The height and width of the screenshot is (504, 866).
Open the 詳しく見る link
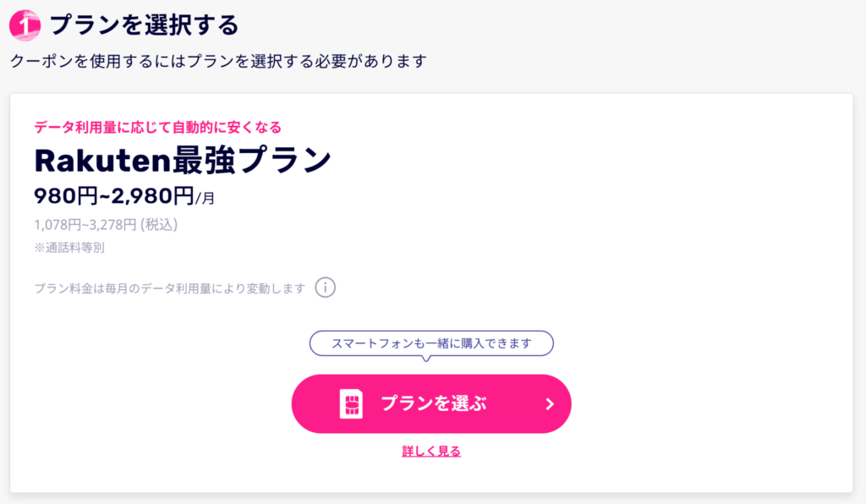pos(431,452)
